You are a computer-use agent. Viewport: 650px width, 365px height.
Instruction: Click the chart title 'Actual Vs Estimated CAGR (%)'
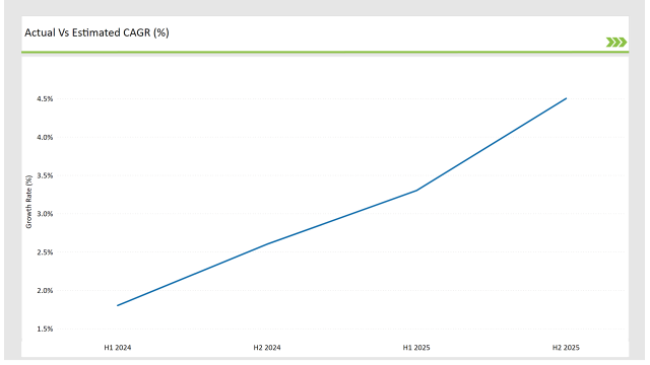[97, 33]
